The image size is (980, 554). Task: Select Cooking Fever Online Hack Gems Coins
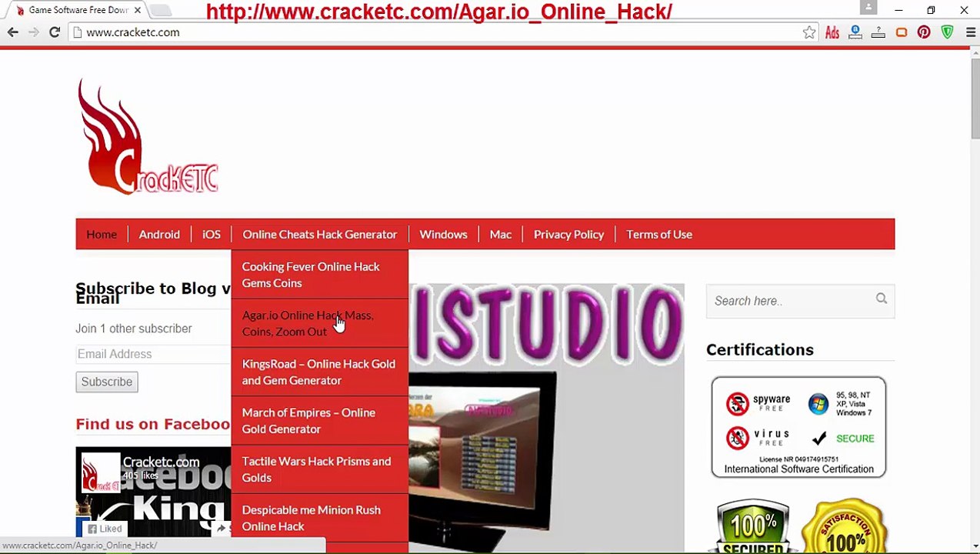319,275
